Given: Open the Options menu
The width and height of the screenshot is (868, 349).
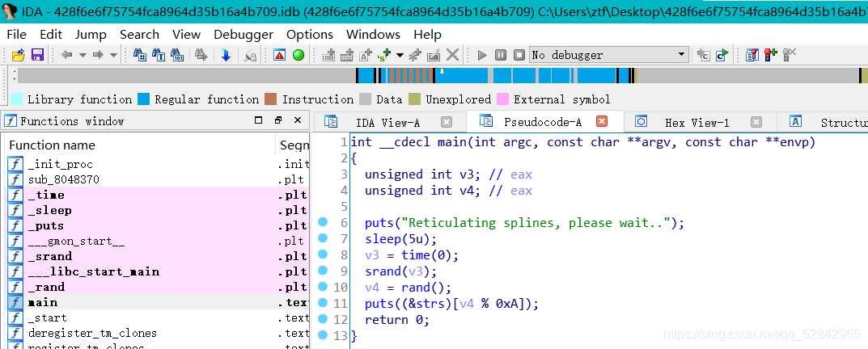Looking at the screenshot, I should click(310, 34).
